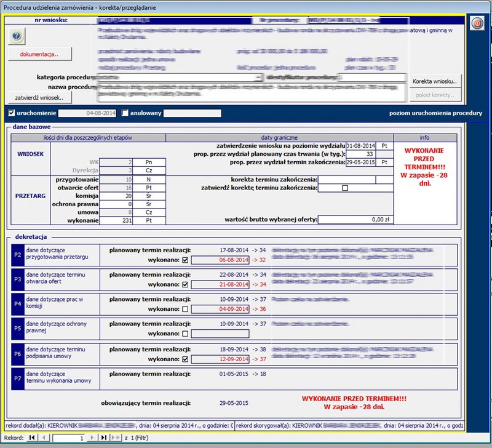Viewport: 492px width, 448px height.
Task: Click 'dane dotyczące ochrony prawnej' label
Action: 56,327
